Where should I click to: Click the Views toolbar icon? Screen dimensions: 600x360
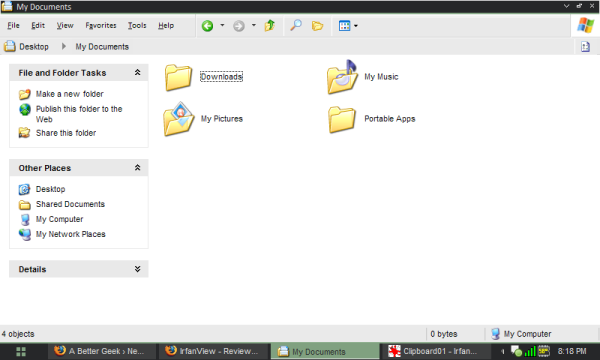(344, 26)
